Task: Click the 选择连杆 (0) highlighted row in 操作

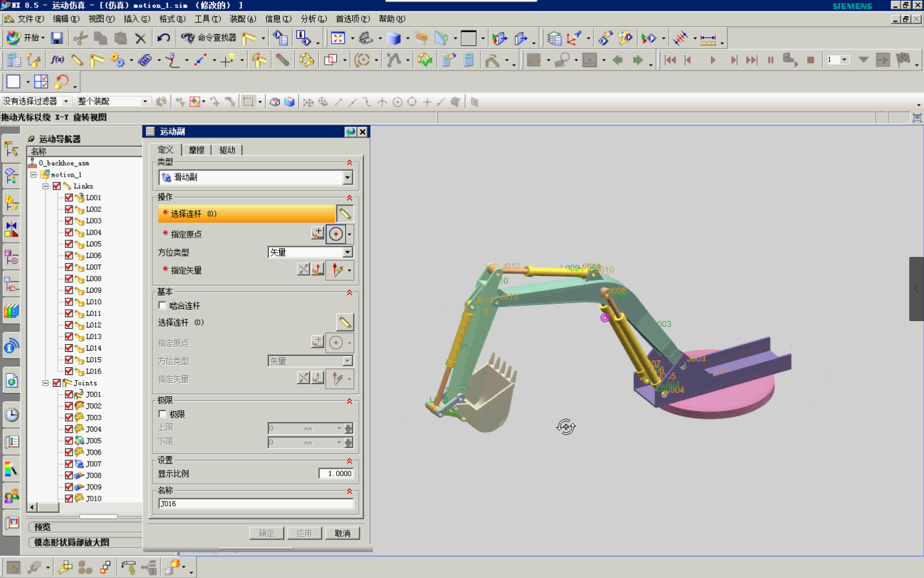Action: click(246, 213)
